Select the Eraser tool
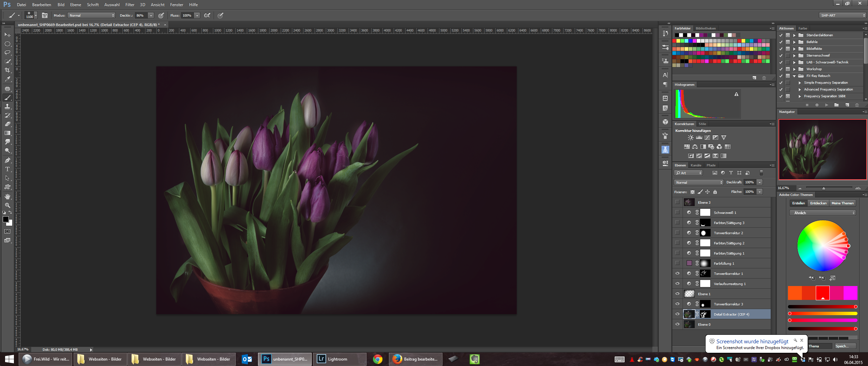This screenshot has width=868, height=366. 7,124
